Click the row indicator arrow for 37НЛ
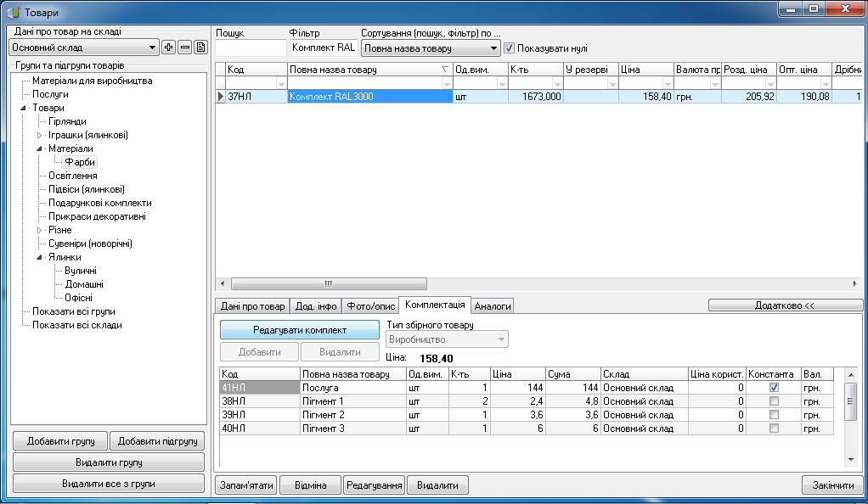This screenshot has height=504, width=868. (221, 97)
